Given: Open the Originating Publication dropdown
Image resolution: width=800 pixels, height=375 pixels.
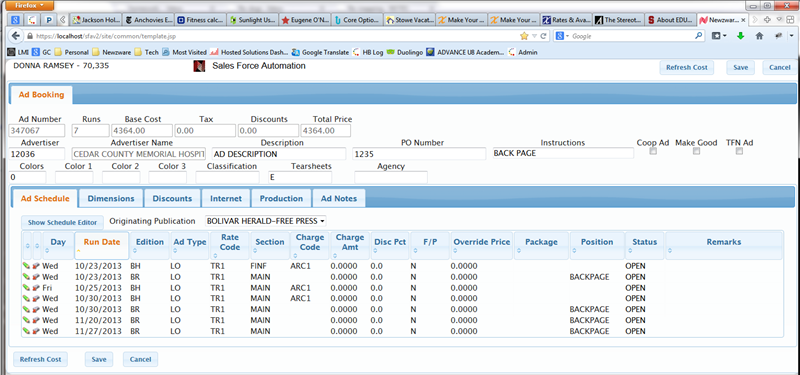Looking at the screenshot, I should coord(265,221).
